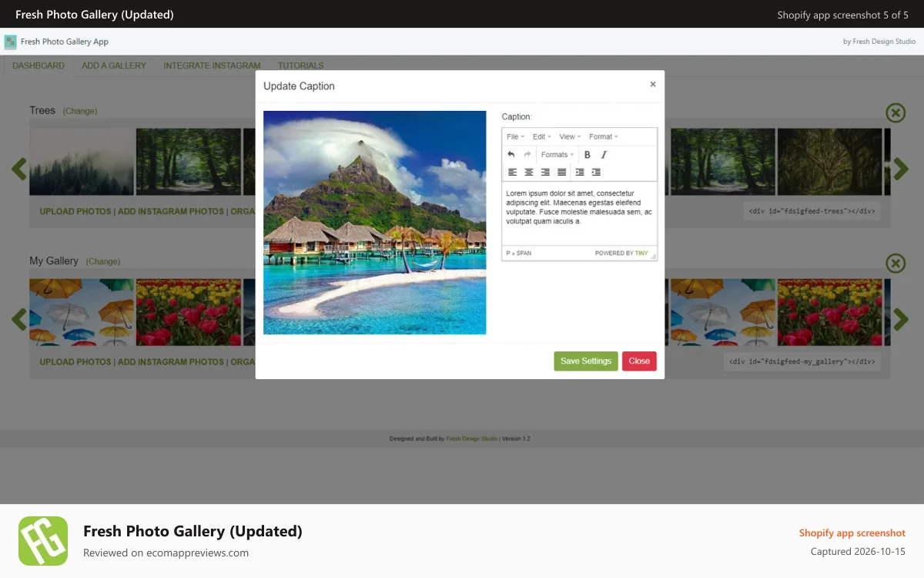Center the caption text
Viewport: 924px width, 578px height.
(529, 173)
